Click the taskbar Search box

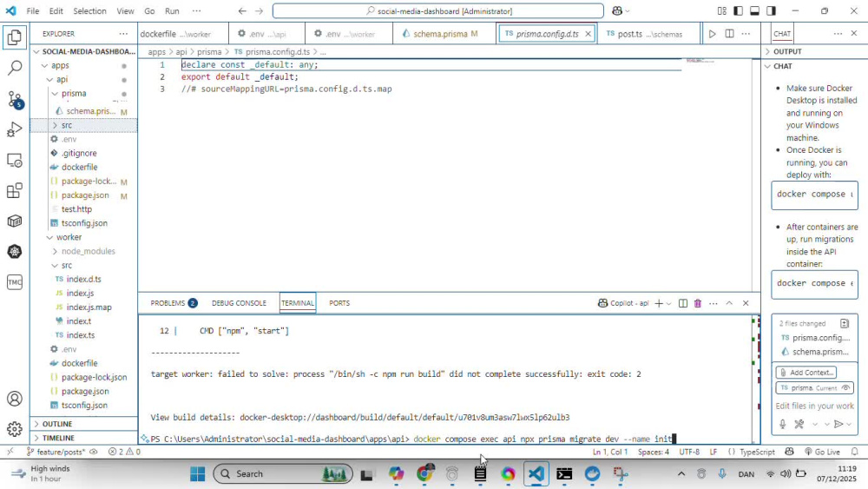(283, 474)
